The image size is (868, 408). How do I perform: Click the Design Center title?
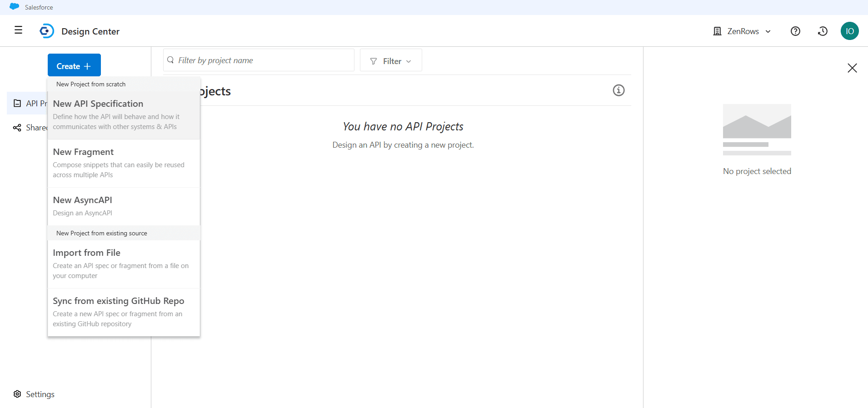point(90,31)
